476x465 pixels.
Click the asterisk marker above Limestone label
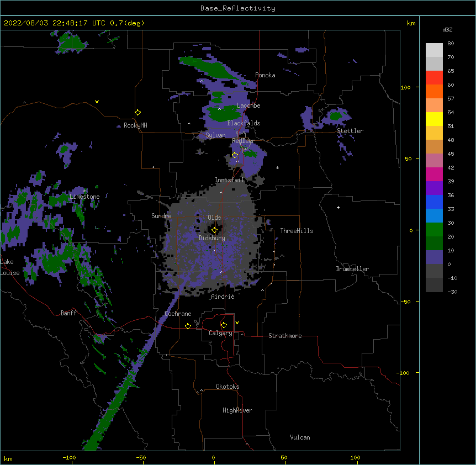pyautogui.click(x=85, y=191)
